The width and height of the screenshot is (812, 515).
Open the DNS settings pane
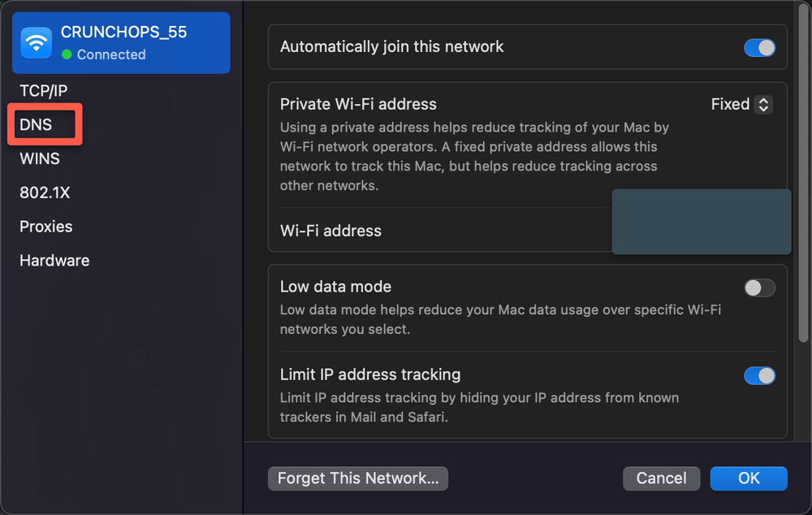pos(37,124)
